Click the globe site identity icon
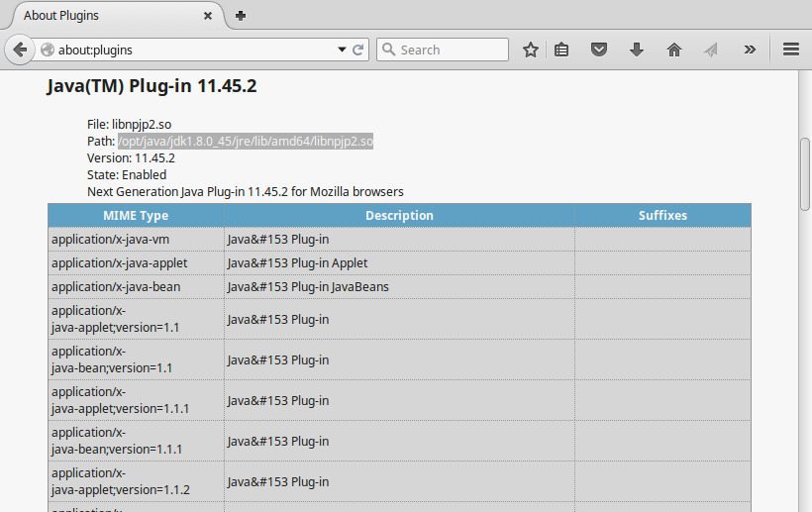 (x=48, y=50)
